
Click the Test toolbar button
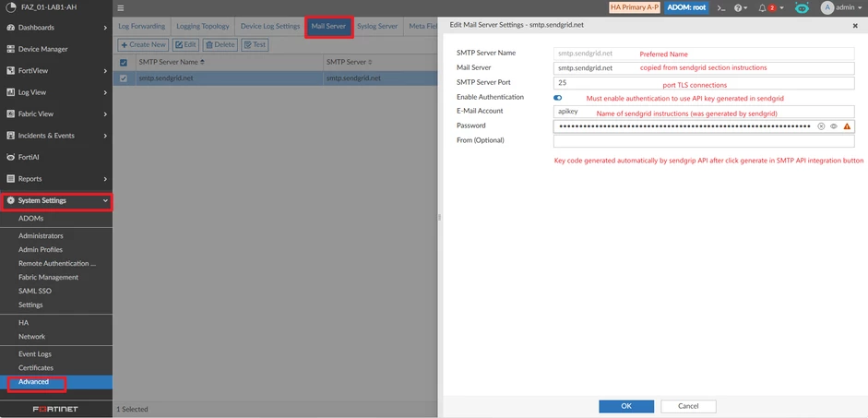(255, 45)
